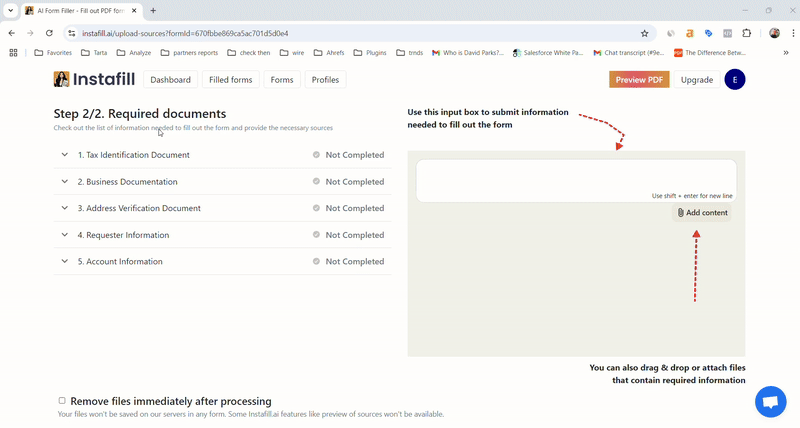Click the Add content button
Viewport: 800px width, 428px height.
tap(702, 213)
